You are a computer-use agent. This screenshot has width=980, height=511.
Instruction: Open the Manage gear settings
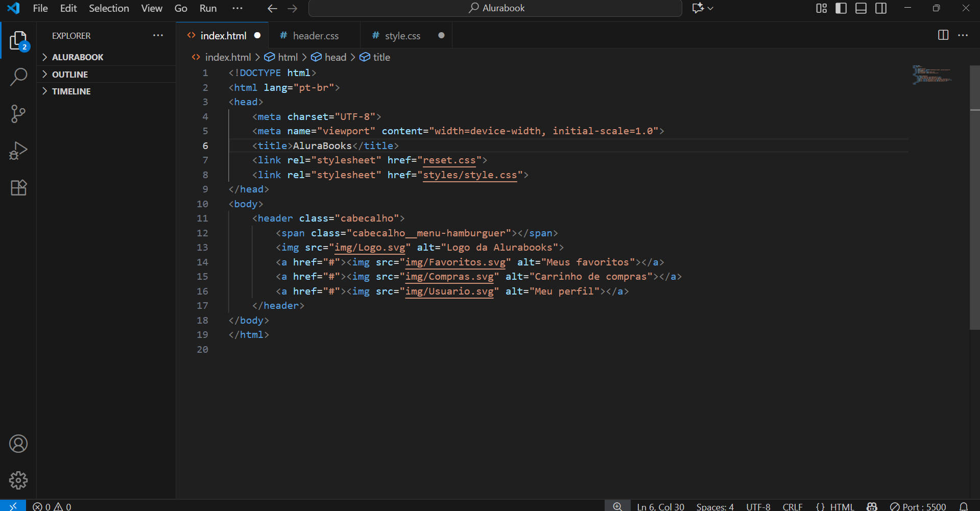click(18, 480)
